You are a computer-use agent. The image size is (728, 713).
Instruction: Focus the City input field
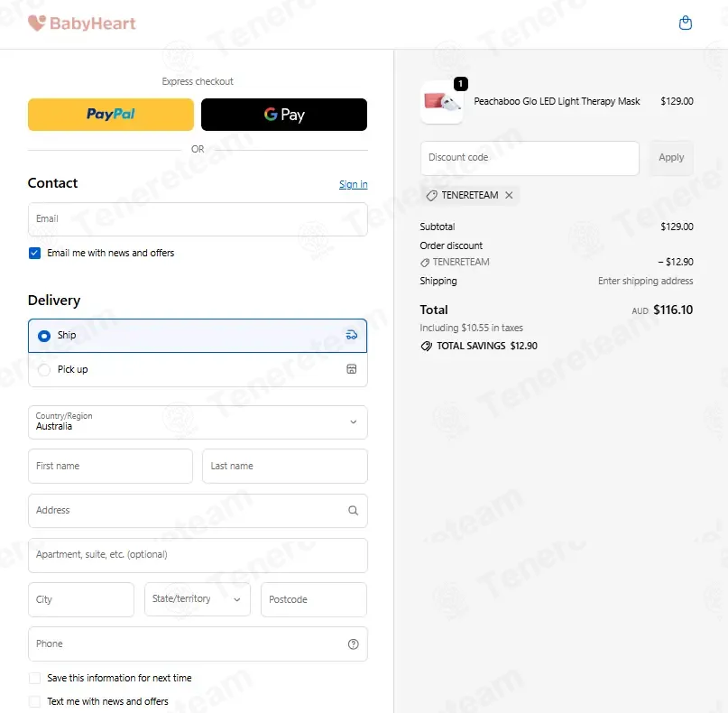coord(81,599)
